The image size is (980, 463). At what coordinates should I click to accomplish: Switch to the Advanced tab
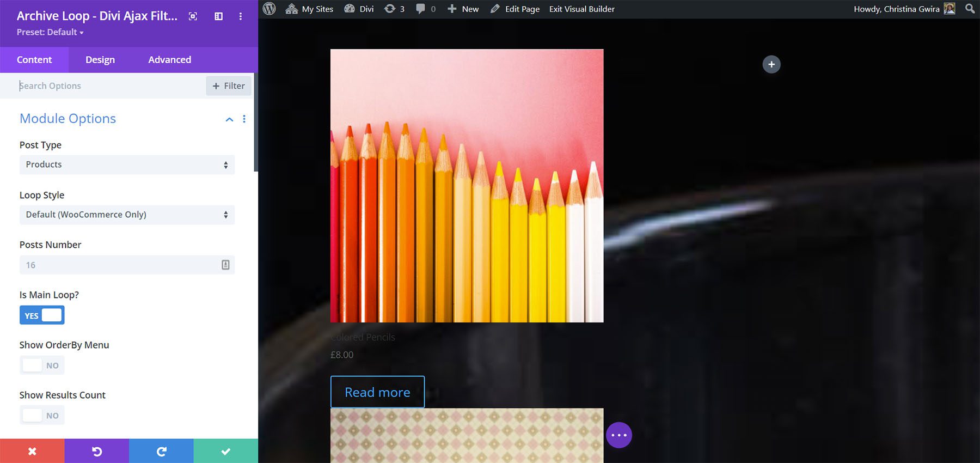click(x=169, y=60)
